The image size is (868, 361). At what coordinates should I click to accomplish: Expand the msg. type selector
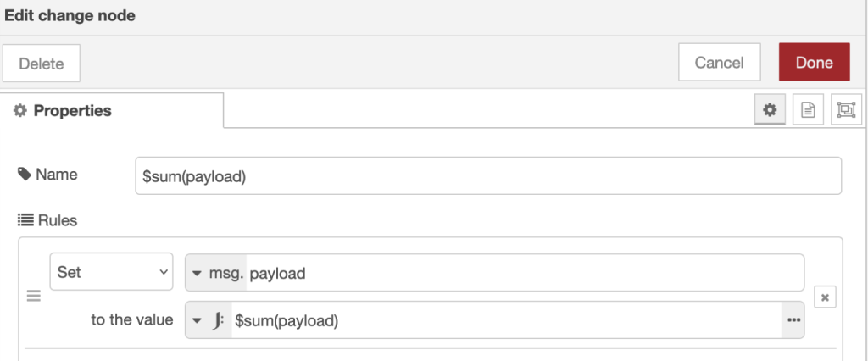(x=215, y=273)
